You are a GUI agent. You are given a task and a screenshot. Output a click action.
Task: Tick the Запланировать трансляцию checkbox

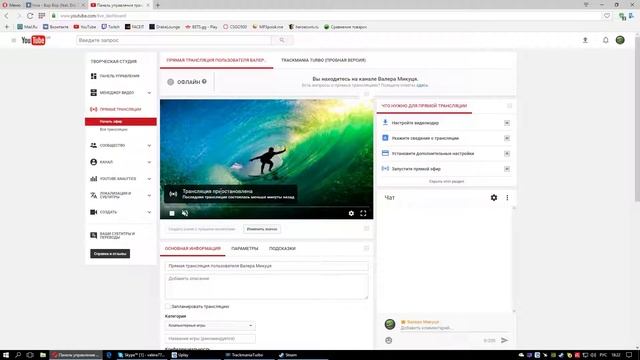[168, 306]
